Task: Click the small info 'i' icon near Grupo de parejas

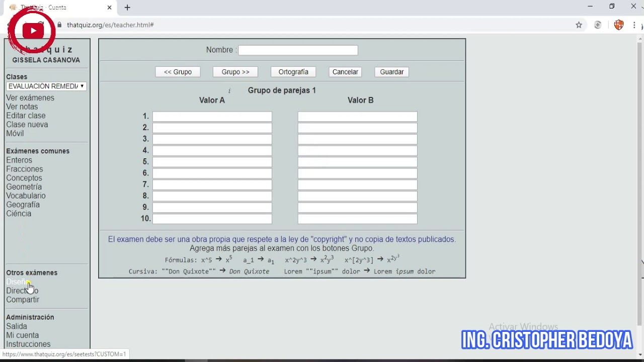Action: [229, 90]
